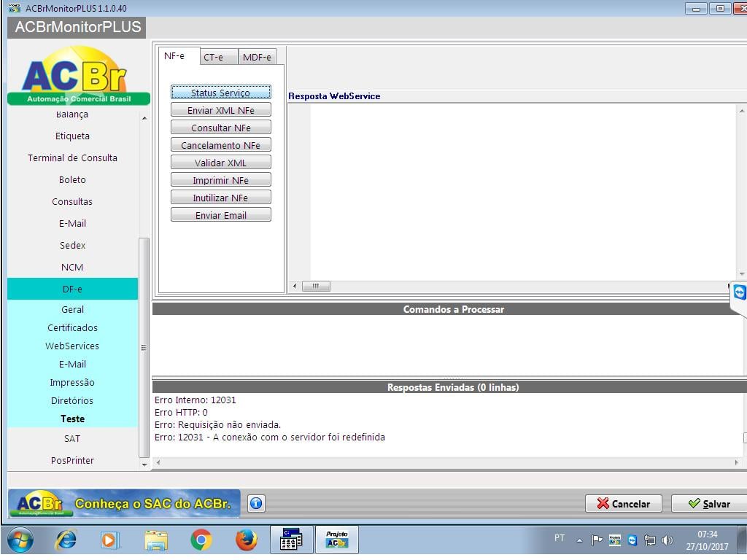Open WebServices under DF-e

[72, 346]
